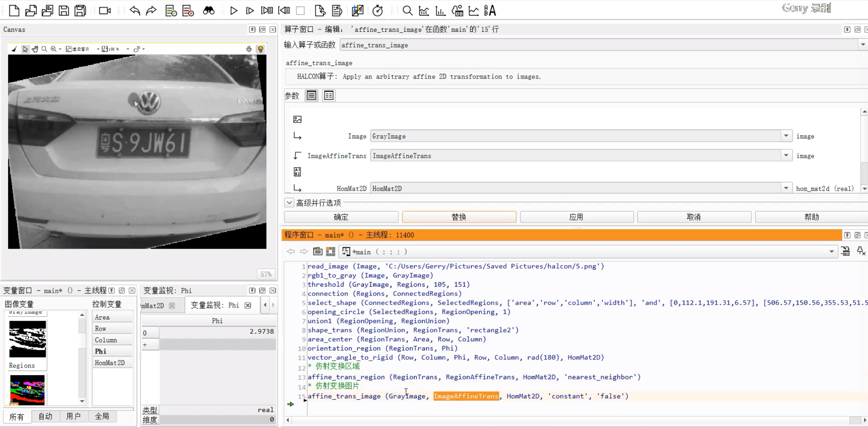Open the HomMat2D parameter dropdown

click(786, 188)
